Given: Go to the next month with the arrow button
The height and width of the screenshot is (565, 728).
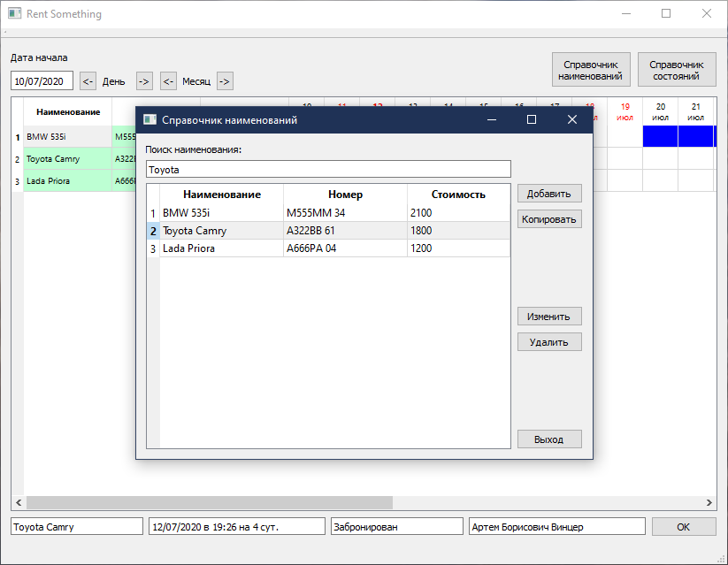Looking at the screenshot, I should [x=226, y=81].
